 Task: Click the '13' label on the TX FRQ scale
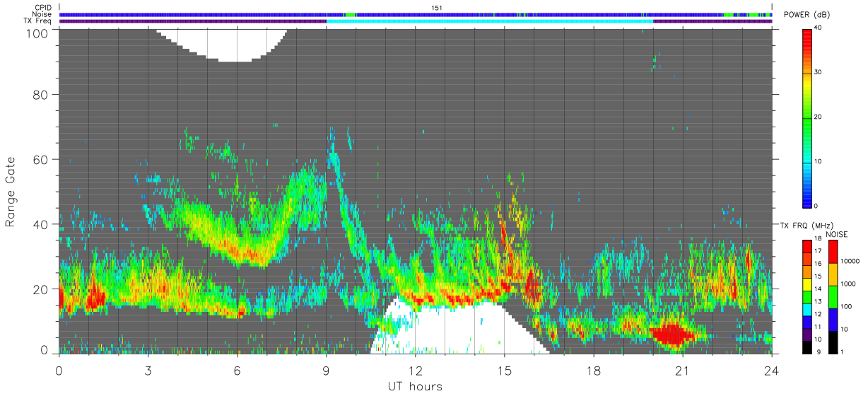pos(819,302)
